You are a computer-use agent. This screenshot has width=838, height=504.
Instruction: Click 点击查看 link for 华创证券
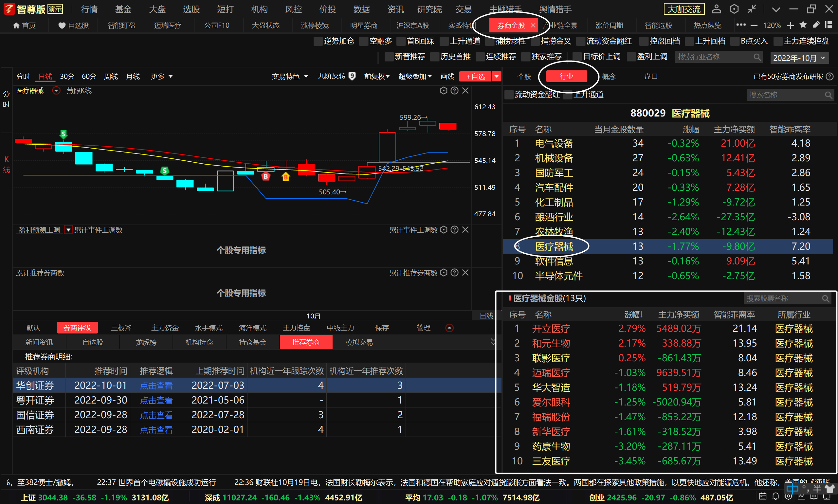click(156, 386)
